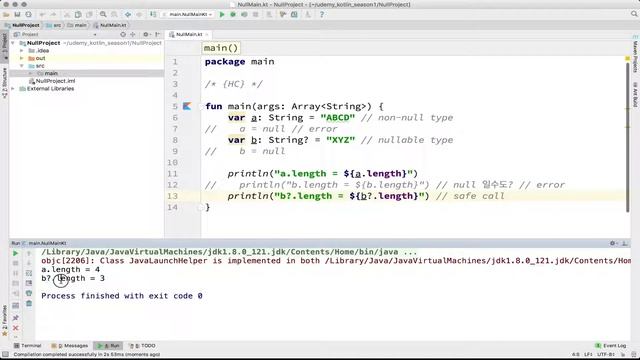Open the Event Log
Image resolution: width=640 pixels, height=360 pixels.
coord(611,346)
